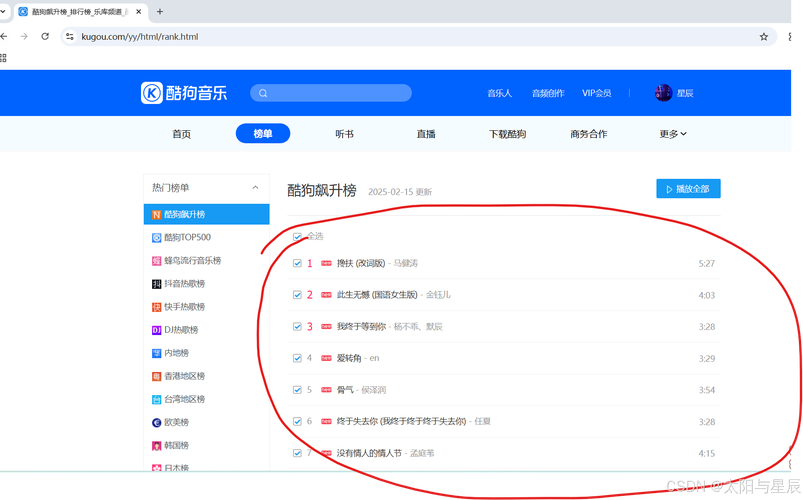The image size is (803, 500).
Task: Open 酷狗TOP500 chart
Action: click(x=187, y=238)
